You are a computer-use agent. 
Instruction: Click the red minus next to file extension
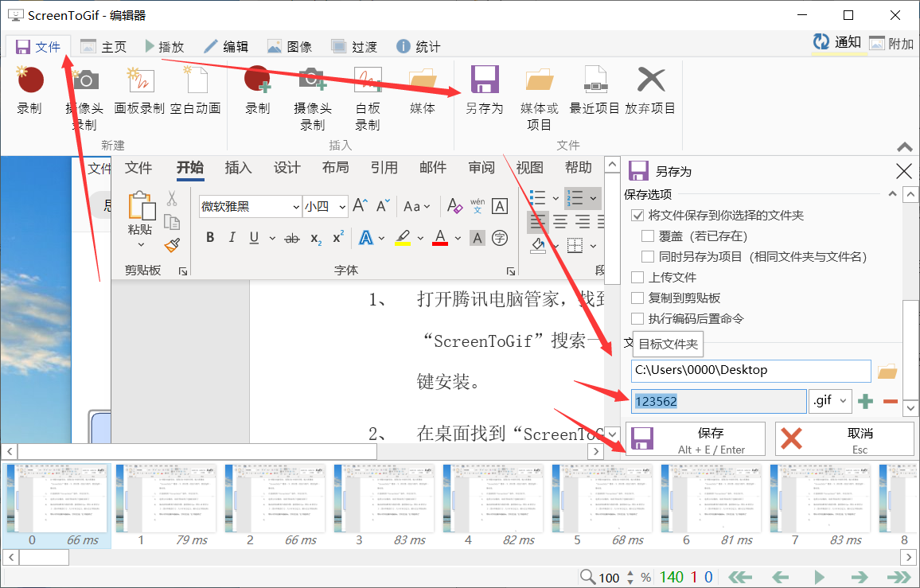pyautogui.click(x=891, y=401)
